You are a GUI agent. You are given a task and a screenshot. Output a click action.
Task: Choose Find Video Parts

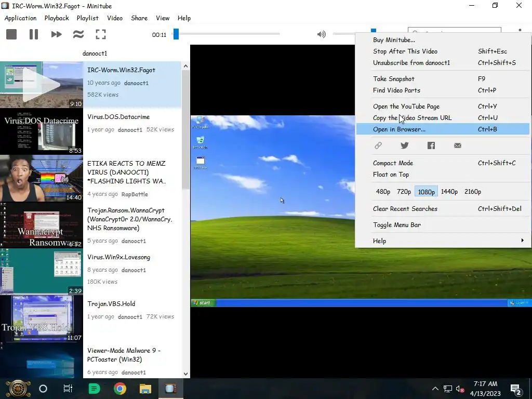[443, 90]
